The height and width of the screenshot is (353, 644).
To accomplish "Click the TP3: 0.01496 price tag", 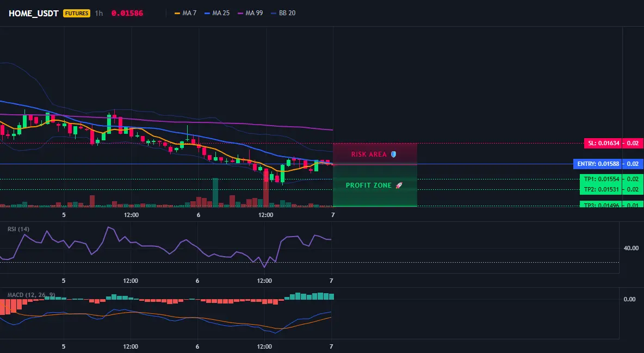I will [x=600, y=205].
